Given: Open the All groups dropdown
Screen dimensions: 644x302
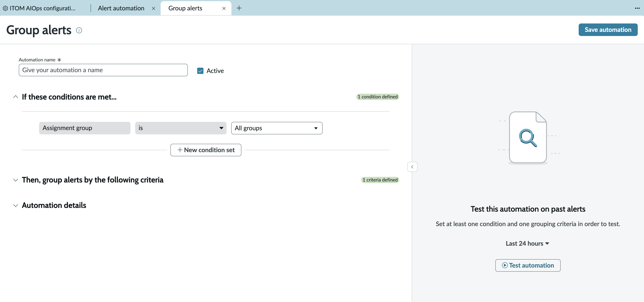Looking at the screenshot, I should click(x=277, y=128).
